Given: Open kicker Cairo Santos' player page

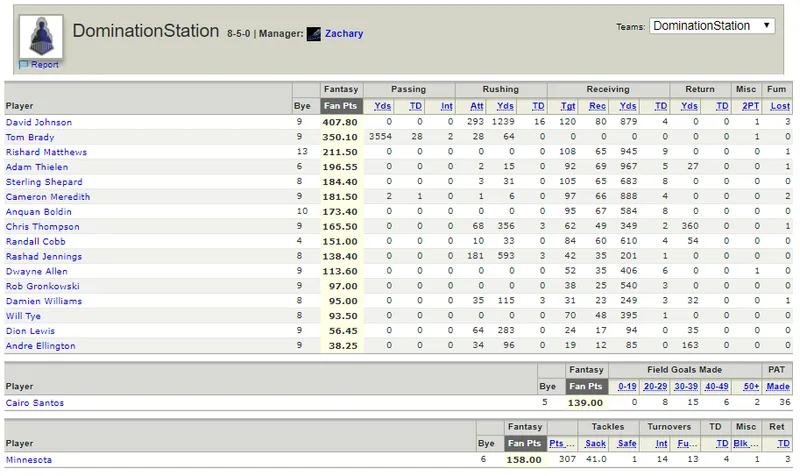Looking at the screenshot, I should click(x=35, y=403).
